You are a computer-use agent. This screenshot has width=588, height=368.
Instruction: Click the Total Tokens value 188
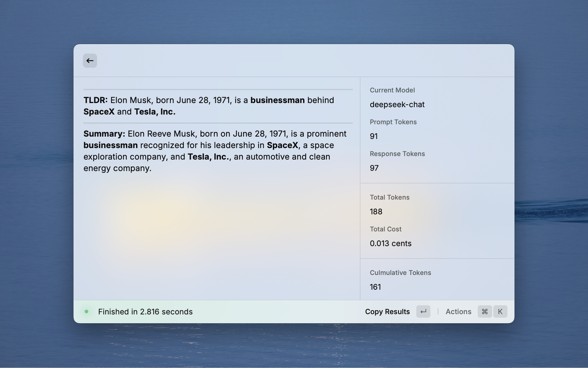(376, 212)
